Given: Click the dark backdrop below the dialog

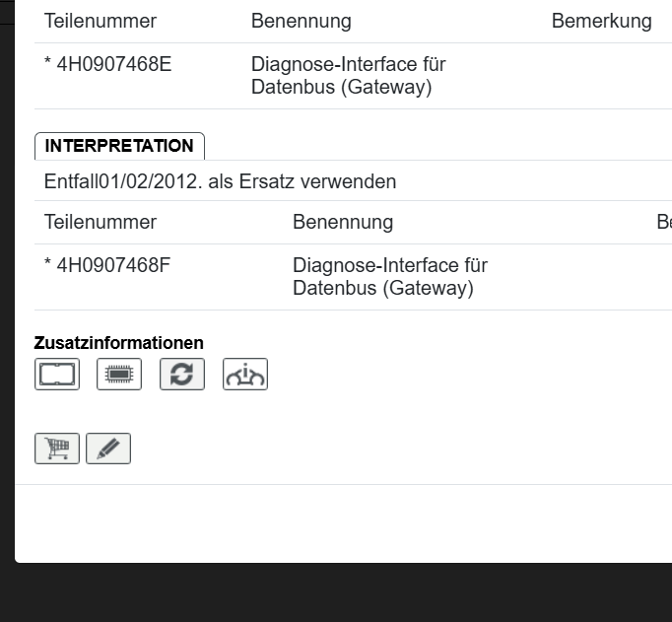Looking at the screenshot, I should [335, 593].
